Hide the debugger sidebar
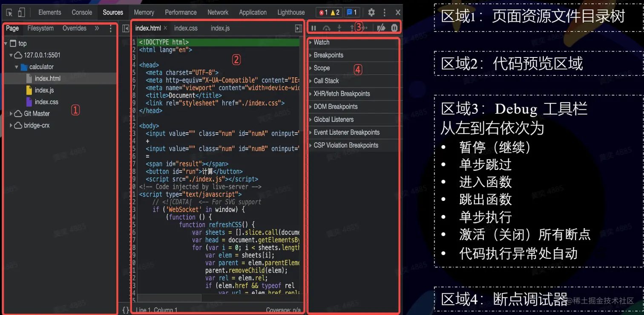644x315 pixels. 299,29
